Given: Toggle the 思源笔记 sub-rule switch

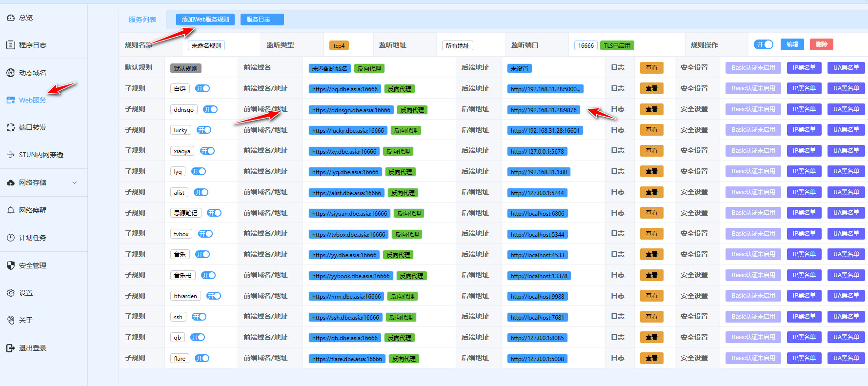Looking at the screenshot, I should 214,213.
